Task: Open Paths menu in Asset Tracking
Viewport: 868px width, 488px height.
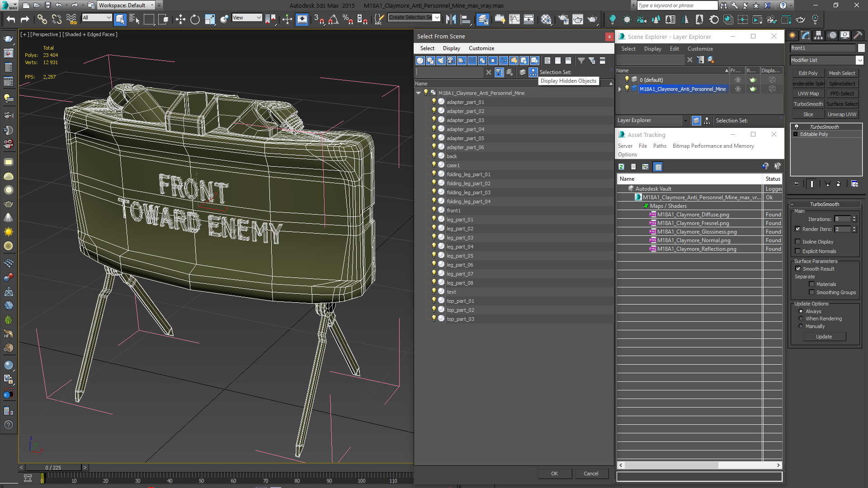Action: coord(660,146)
